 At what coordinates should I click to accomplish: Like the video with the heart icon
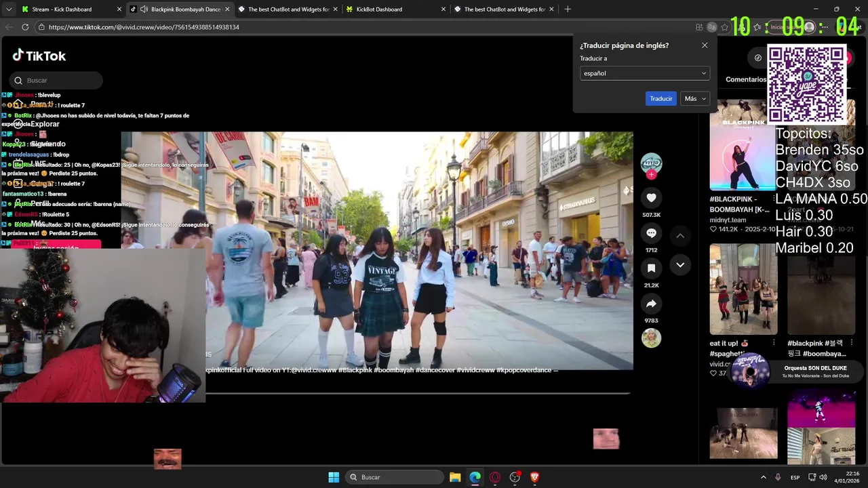[651, 198]
